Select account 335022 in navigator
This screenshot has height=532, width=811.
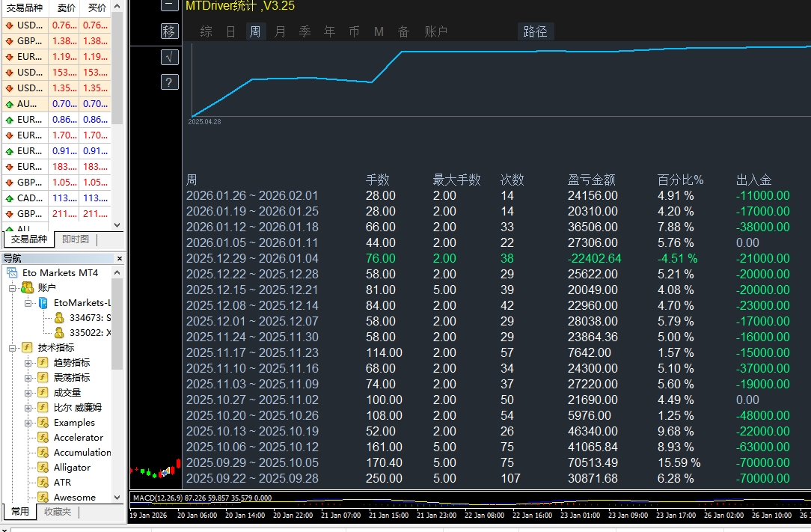90,333
